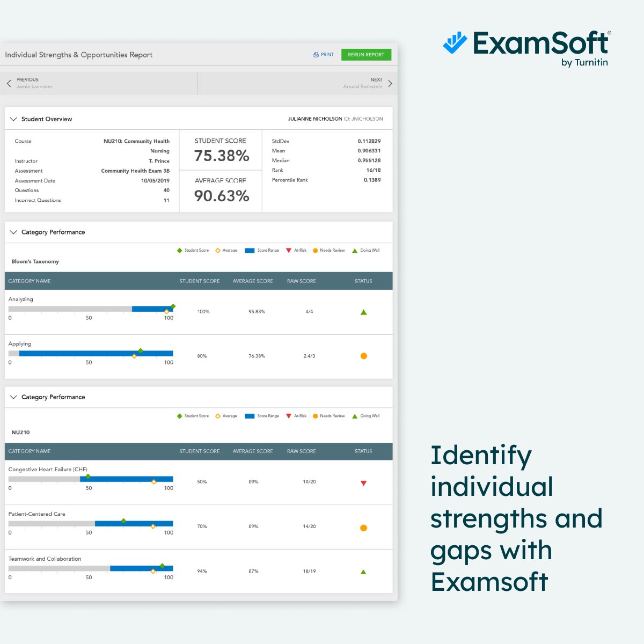Screen dimensions: 644x644
Task: Collapse the Student Overview section
Action: (x=13, y=119)
